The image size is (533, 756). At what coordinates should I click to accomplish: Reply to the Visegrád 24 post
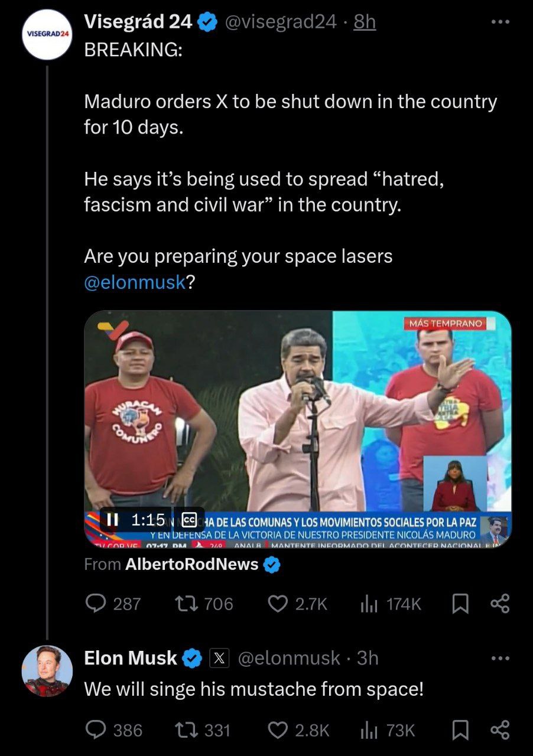pyautogui.click(x=96, y=603)
